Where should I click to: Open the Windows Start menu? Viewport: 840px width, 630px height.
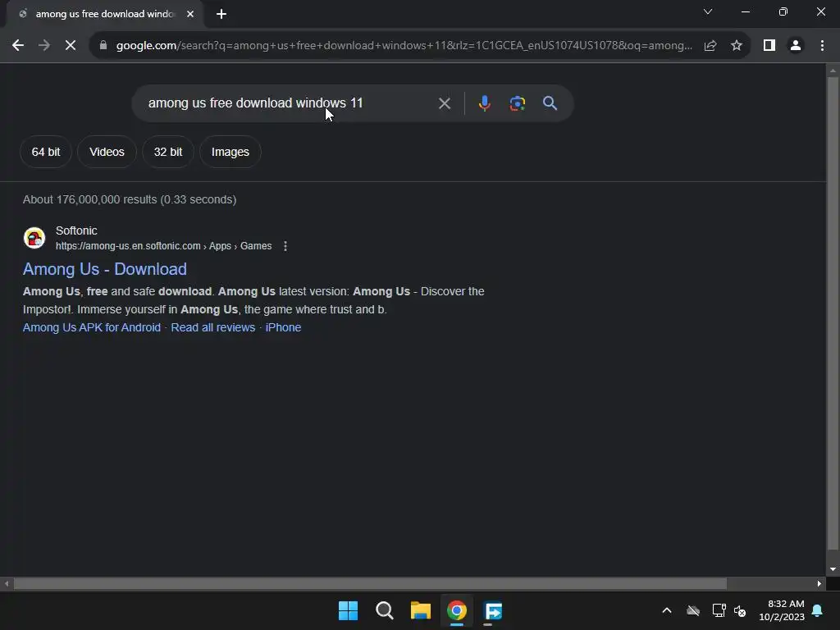[x=348, y=610]
